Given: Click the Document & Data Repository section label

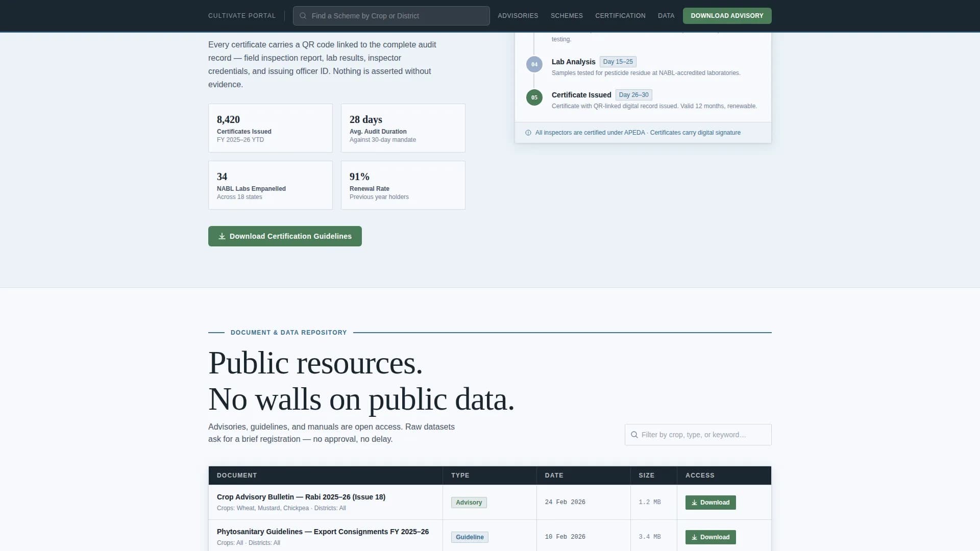Looking at the screenshot, I should [288, 333].
